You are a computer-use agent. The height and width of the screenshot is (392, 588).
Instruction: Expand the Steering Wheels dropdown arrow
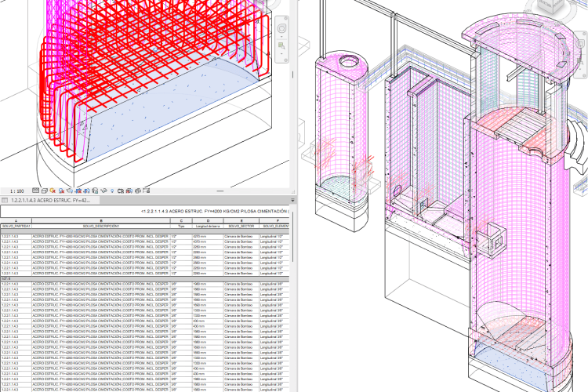281,36
